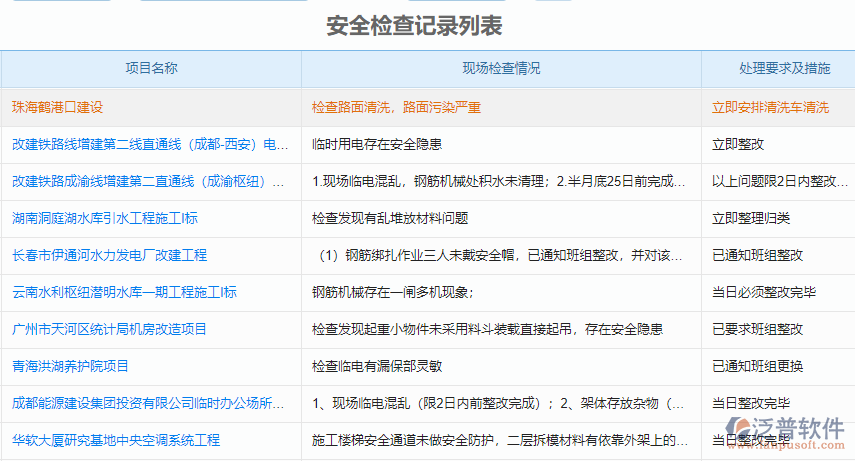Open the 青海洪湖养护院项目 link
Image resolution: width=855 pixels, height=461 pixels.
point(70,366)
